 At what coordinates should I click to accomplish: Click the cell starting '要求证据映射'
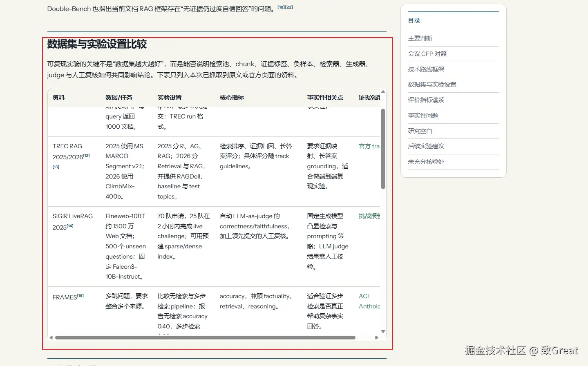point(328,172)
